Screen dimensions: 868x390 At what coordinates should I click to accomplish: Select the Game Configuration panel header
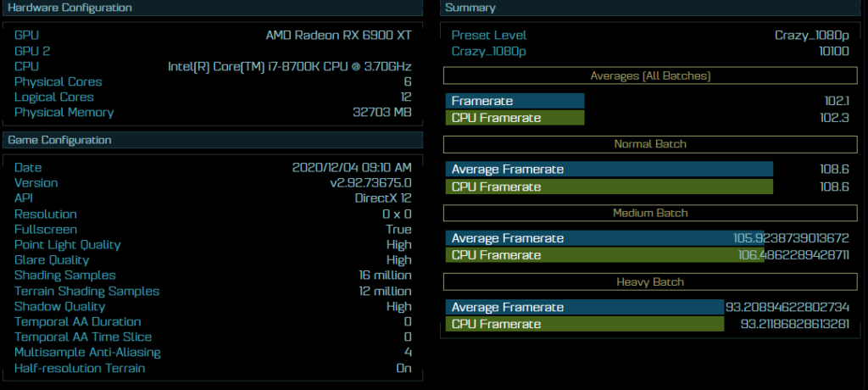coord(212,140)
